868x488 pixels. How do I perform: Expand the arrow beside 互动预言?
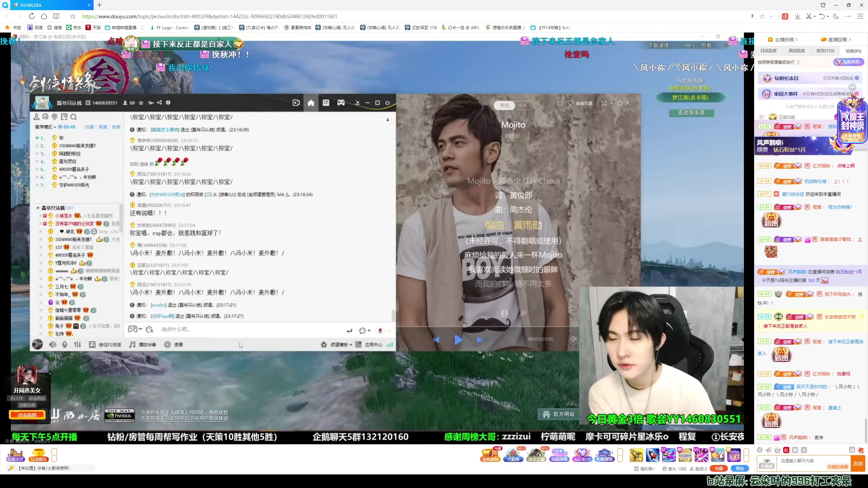pos(54,455)
